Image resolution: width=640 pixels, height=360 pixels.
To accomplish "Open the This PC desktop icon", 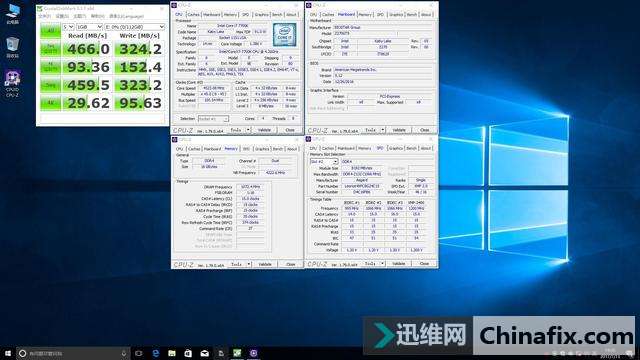I will (x=13, y=13).
